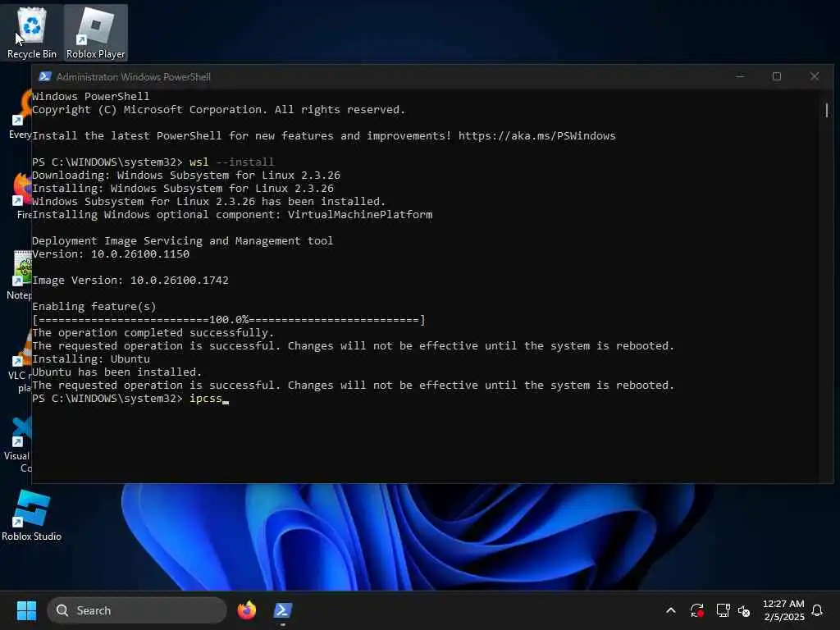Screen dimensions: 840x630
Task: Click the taskbar Search box
Action: 137,610
